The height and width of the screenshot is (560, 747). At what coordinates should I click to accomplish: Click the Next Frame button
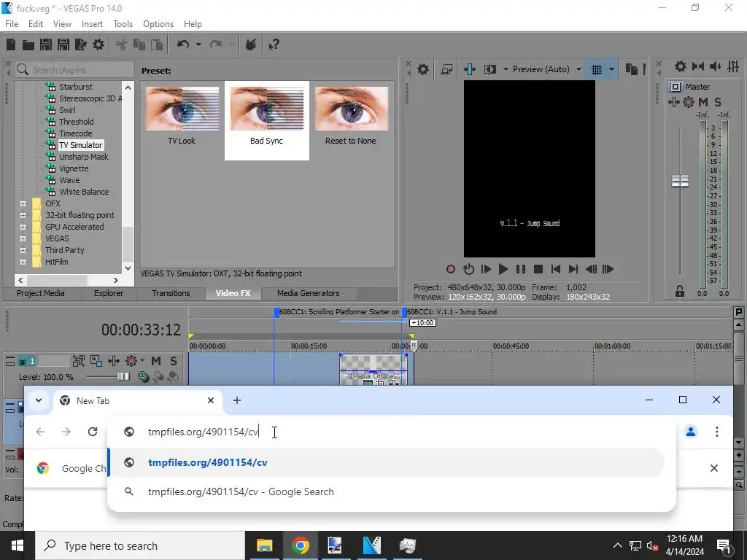[x=608, y=270]
